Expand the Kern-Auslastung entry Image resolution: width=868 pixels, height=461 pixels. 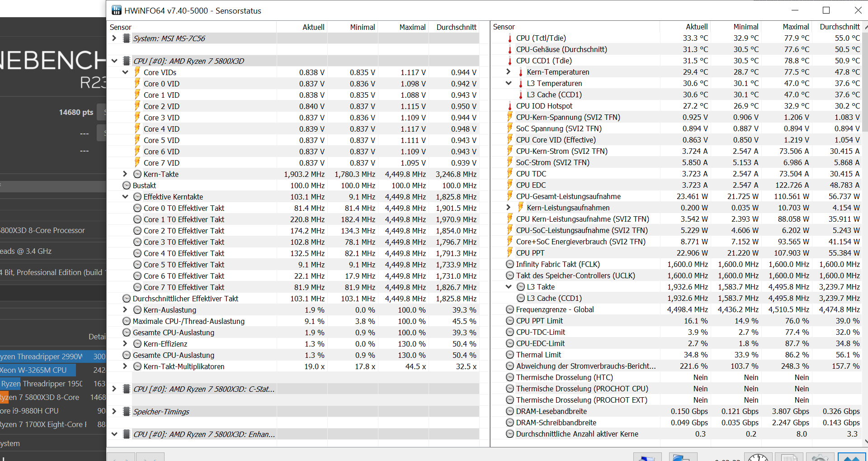click(x=125, y=310)
